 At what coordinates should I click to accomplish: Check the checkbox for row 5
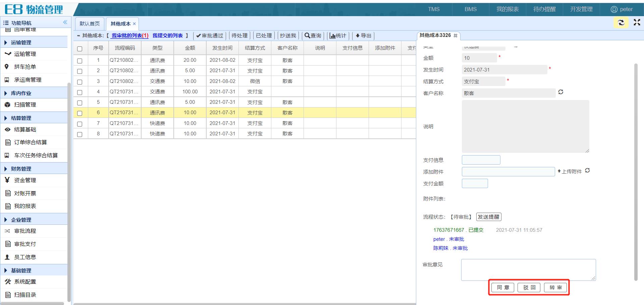[79, 103]
